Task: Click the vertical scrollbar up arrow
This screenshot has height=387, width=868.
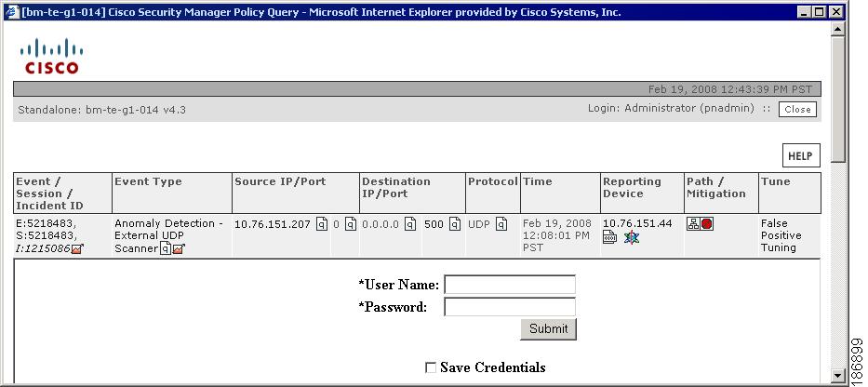Action: [837, 28]
